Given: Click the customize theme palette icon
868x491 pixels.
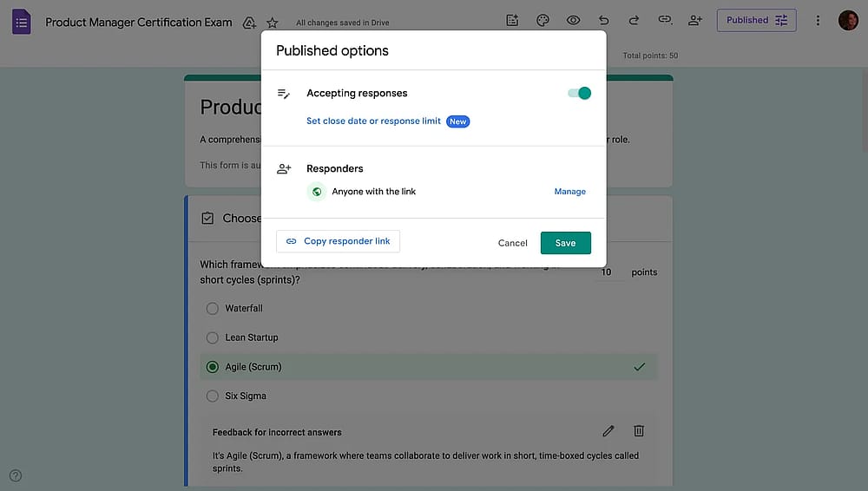Looking at the screenshot, I should coord(542,21).
